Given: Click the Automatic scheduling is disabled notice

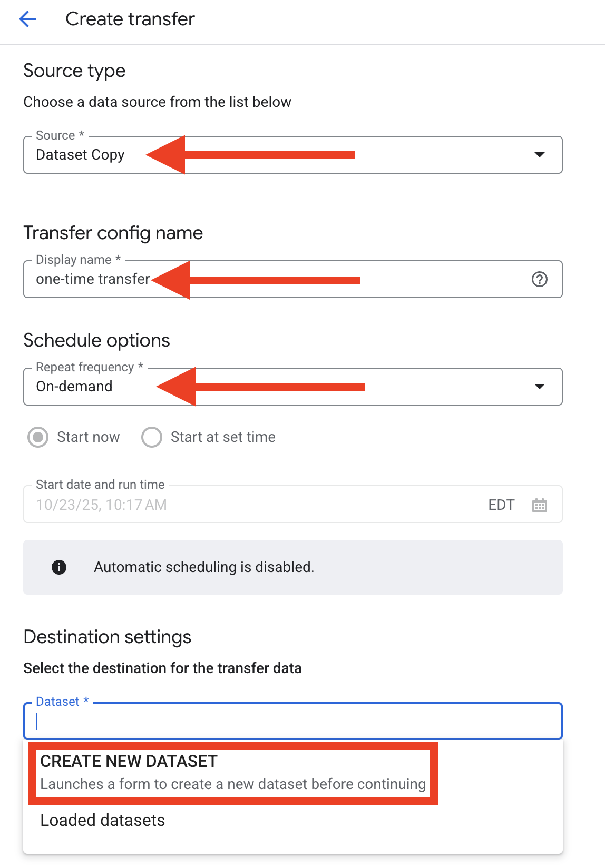Looking at the screenshot, I should tap(204, 567).
